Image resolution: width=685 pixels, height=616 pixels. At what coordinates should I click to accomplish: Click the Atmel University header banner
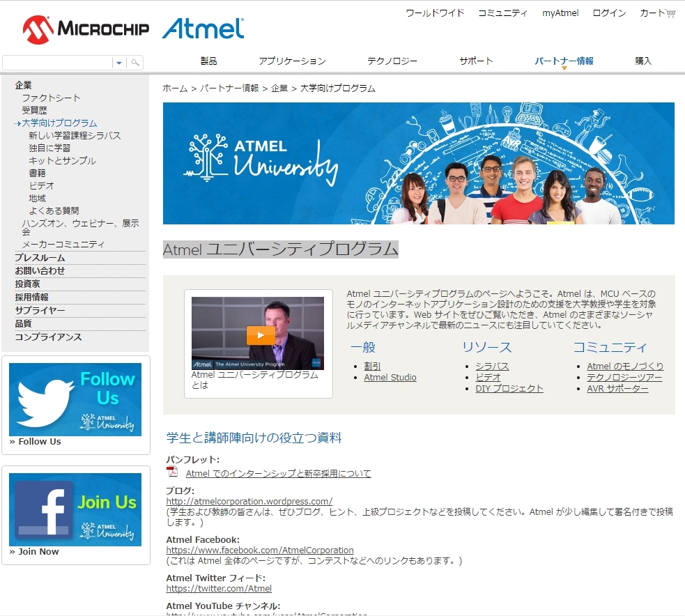click(x=419, y=163)
